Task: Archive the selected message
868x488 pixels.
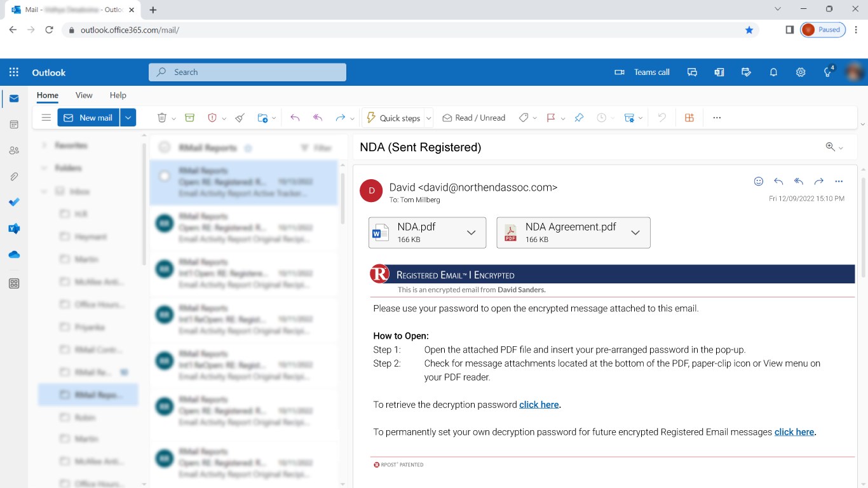Action: (x=189, y=118)
